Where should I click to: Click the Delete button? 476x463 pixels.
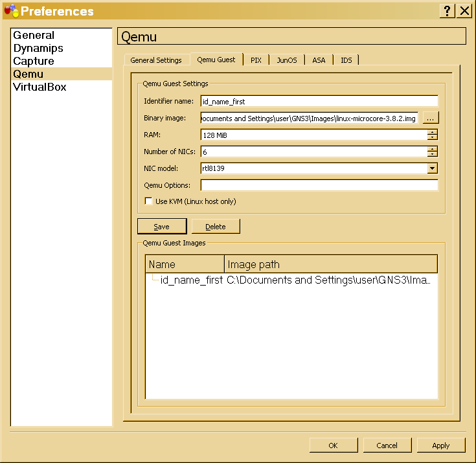(216, 227)
